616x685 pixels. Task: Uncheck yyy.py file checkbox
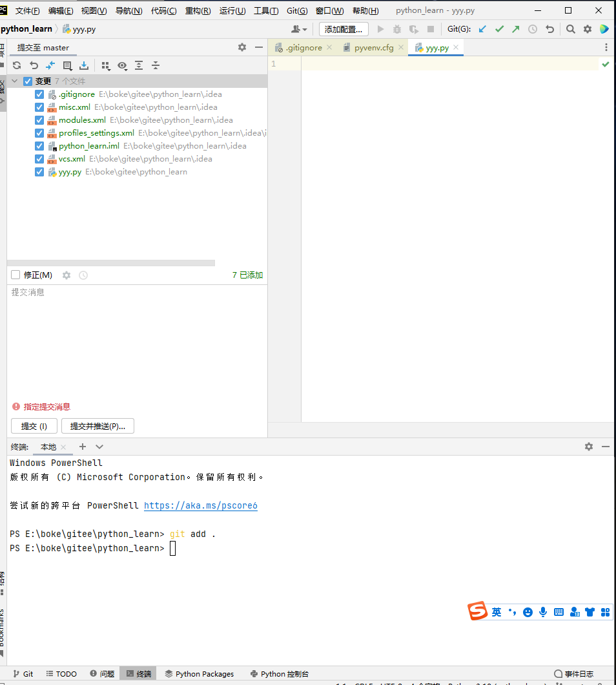coord(39,172)
